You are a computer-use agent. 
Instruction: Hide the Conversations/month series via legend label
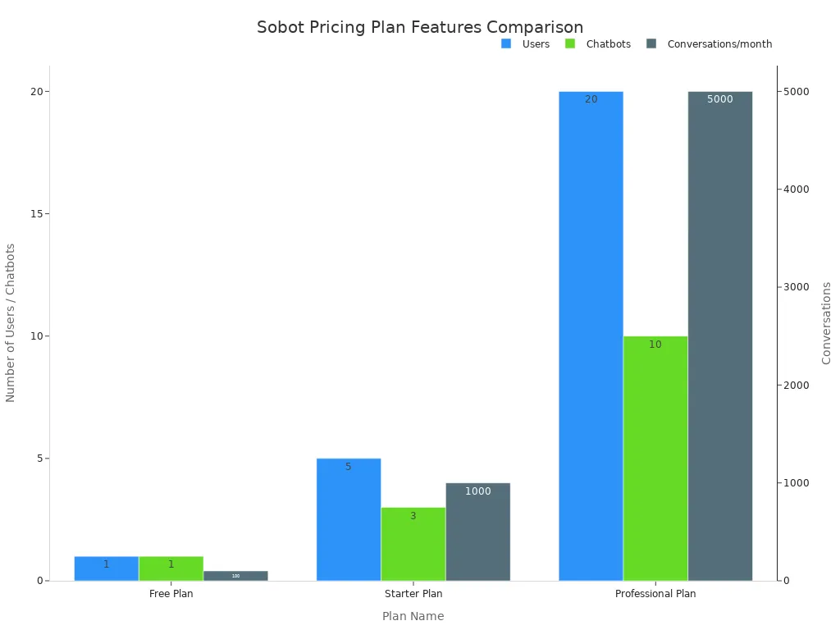click(x=719, y=44)
